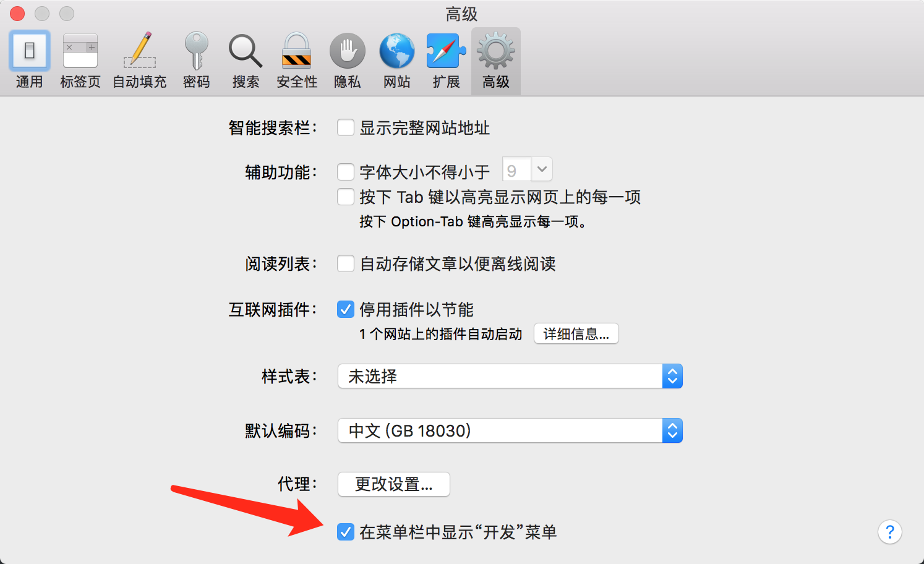The width and height of the screenshot is (924, 564).
Task: Open help with the question mark button
Action: [890, 532]
